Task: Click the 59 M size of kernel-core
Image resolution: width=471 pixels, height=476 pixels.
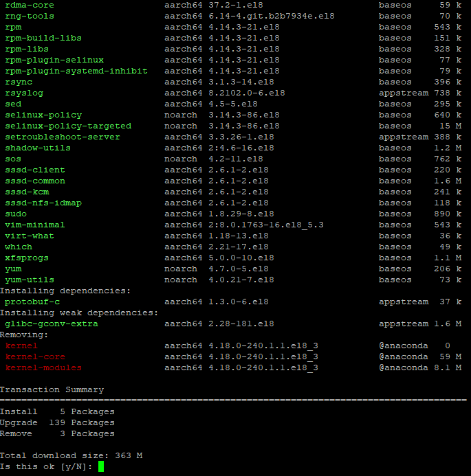Action: 450,356
